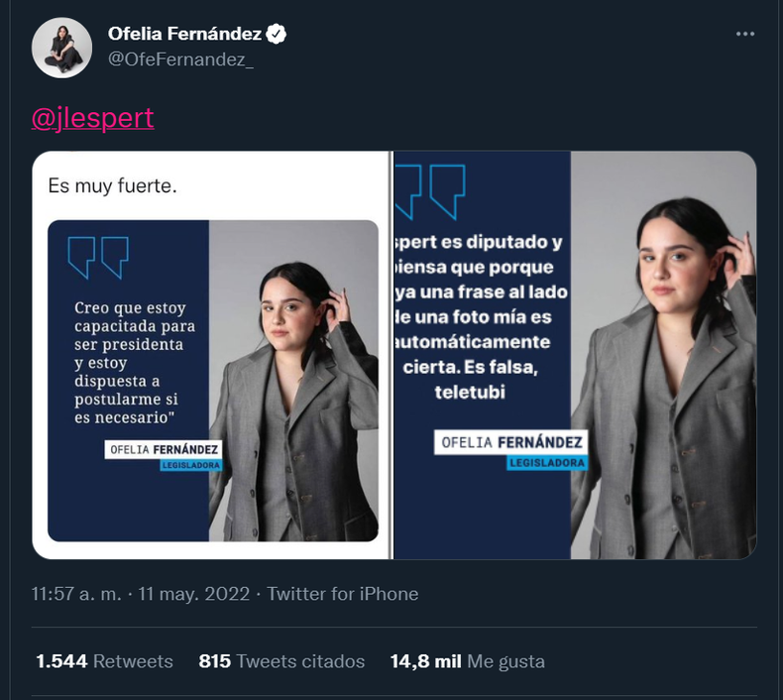This screenshot has width=783, height=700.
Task: Click the blue quotation marks in the right image
Action: coord(429,190)
